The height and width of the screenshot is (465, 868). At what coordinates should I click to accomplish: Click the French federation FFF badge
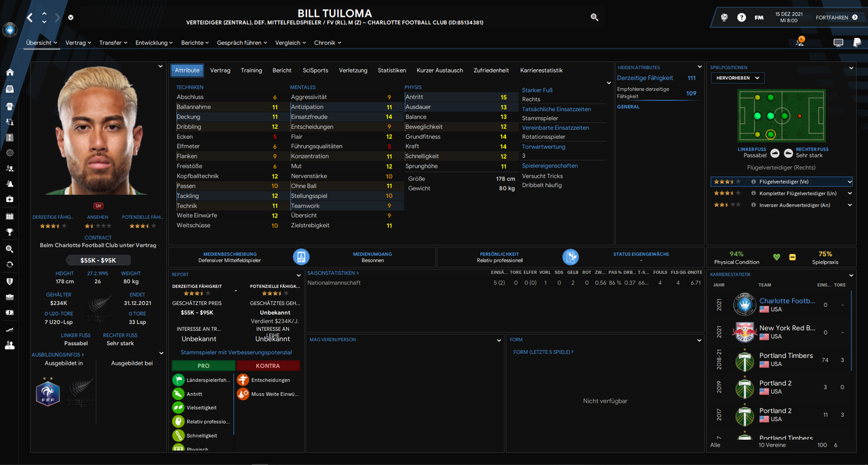point(48,393)
